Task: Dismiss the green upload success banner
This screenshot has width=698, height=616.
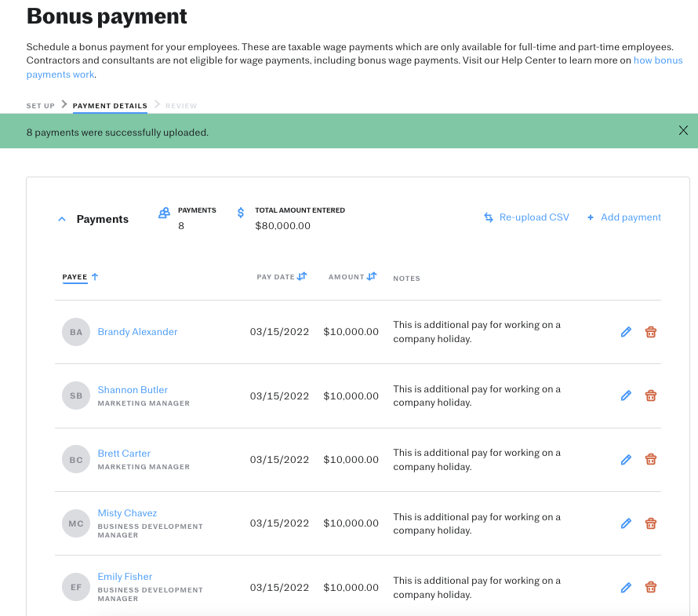Action: (683, 130)
